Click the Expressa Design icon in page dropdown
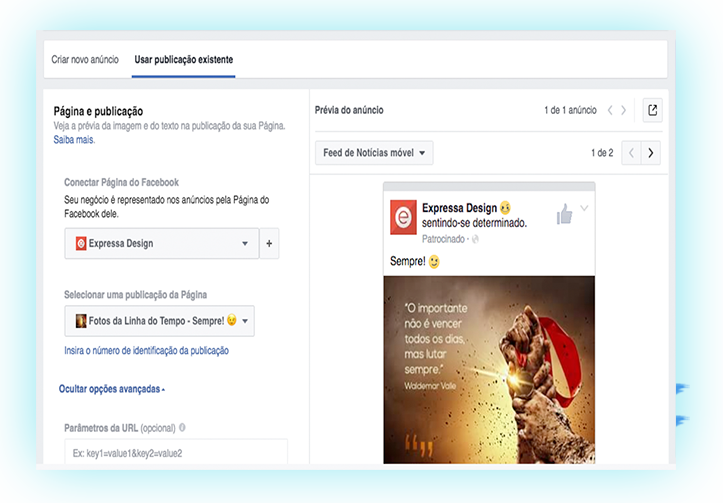The height and width of the screenshot is (503, 723). (x=81, y=243)
